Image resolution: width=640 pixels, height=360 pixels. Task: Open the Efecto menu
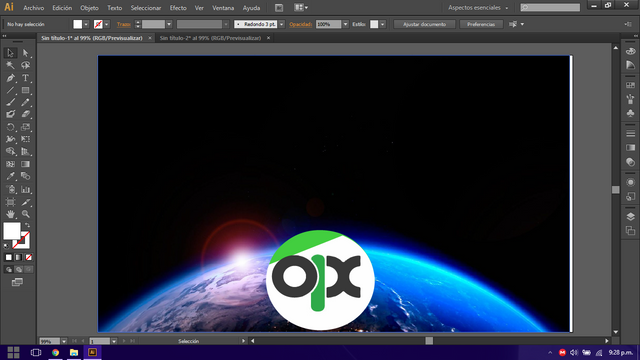pos(178,8)
